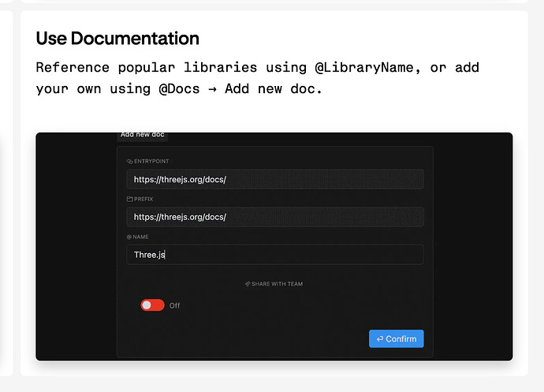
Task: Click the documentation demo screenshot thumbnail
Action: pos(274,247)
